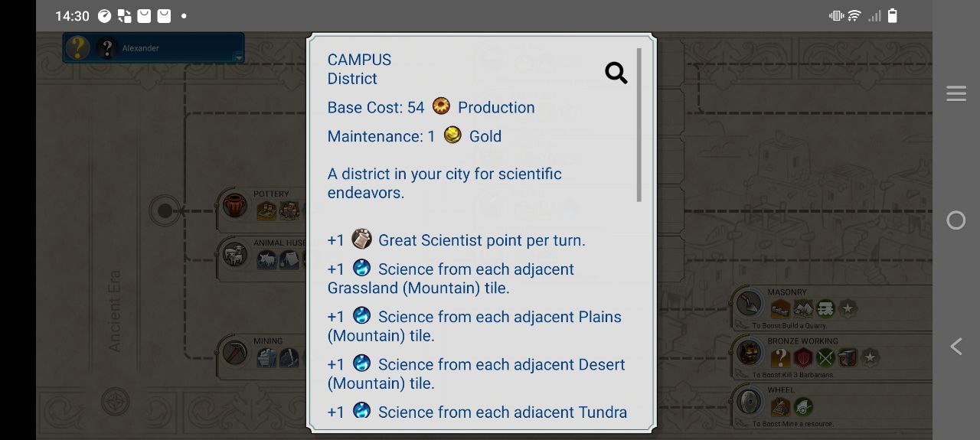Click the Campus tooltip vertical scrollbar

[x=639, y=125]
